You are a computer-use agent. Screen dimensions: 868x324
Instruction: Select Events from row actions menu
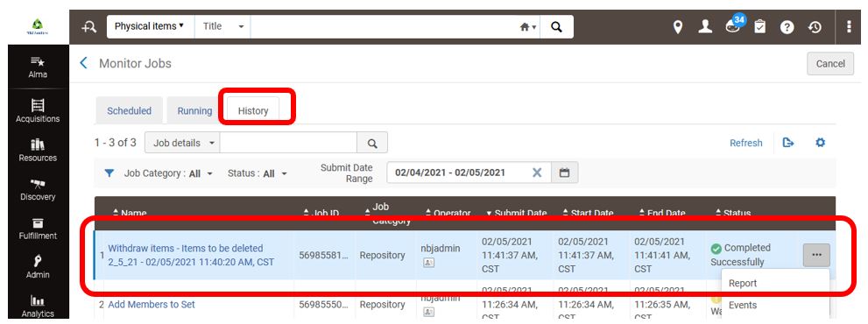tap(743, 305)
